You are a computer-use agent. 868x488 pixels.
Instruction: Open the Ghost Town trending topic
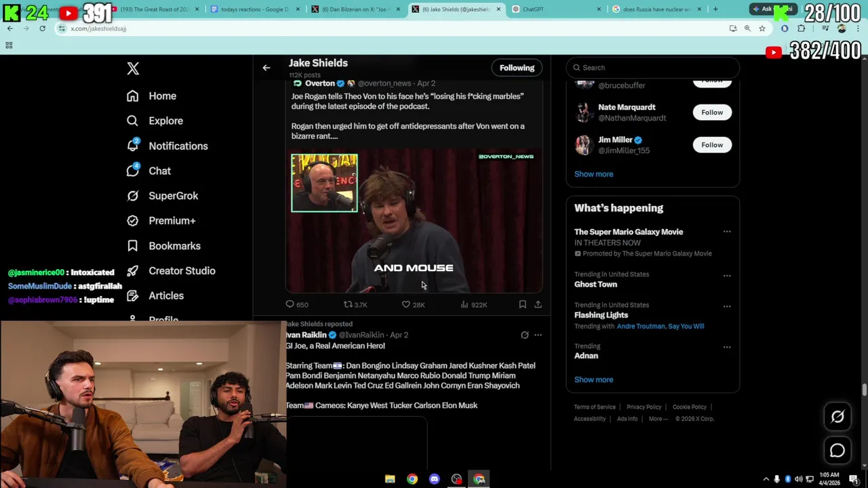click(x=595, y=285)
